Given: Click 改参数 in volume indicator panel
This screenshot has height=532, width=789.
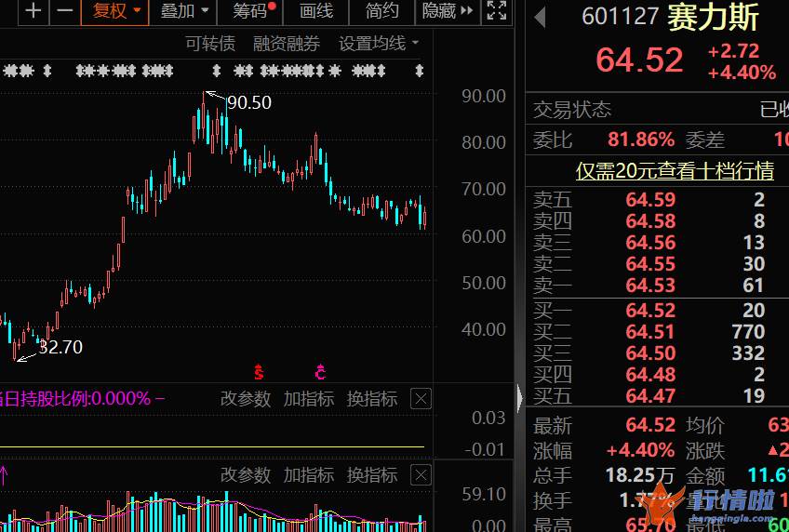Looking at the screenshot, I should 246,474.
